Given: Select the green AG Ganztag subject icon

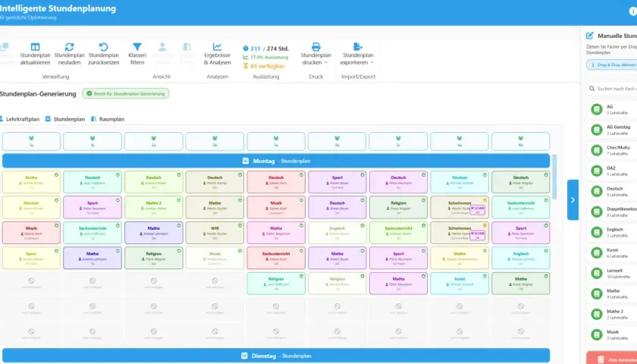Looking at the screenshot, I should click(x=596, y=130).
